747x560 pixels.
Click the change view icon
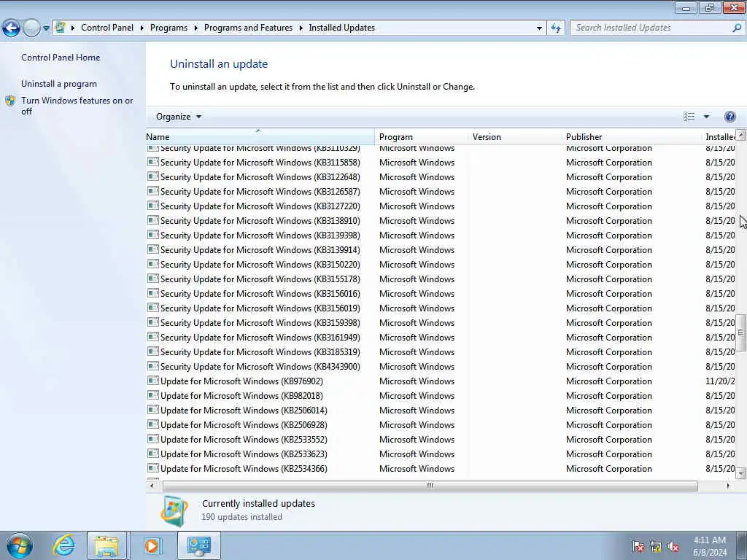click(689, 117)
